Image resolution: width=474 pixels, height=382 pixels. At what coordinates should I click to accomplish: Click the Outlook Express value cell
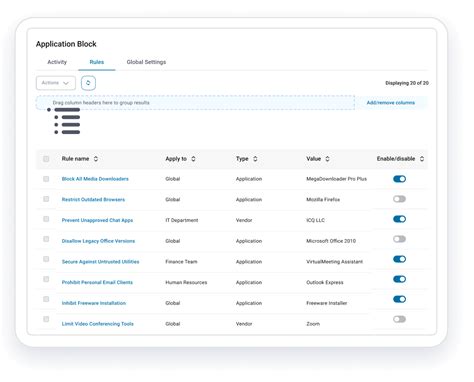click(325, 282)
